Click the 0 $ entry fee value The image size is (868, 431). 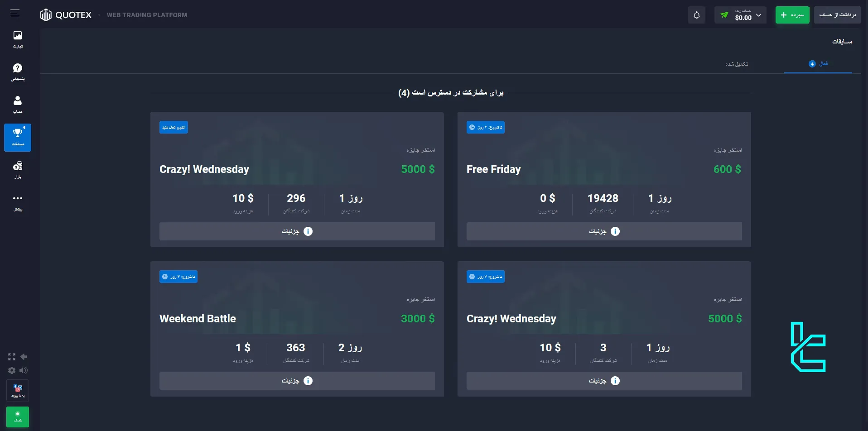pyautogui.click(x=548, y=198)
